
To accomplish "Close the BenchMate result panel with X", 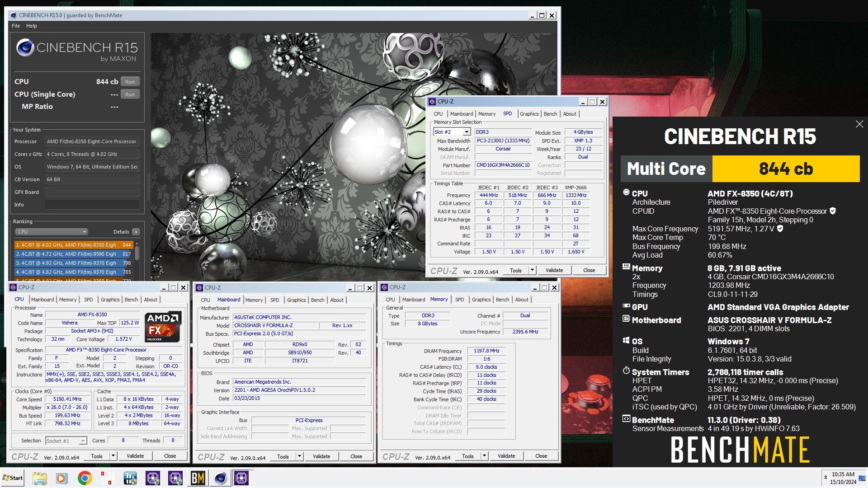I will [859, 124].
